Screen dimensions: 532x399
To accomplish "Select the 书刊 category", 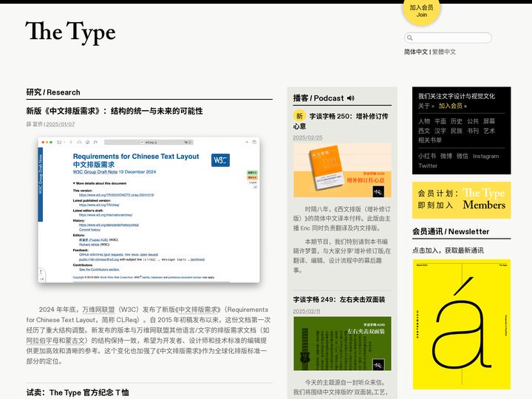I will point(473,131).
